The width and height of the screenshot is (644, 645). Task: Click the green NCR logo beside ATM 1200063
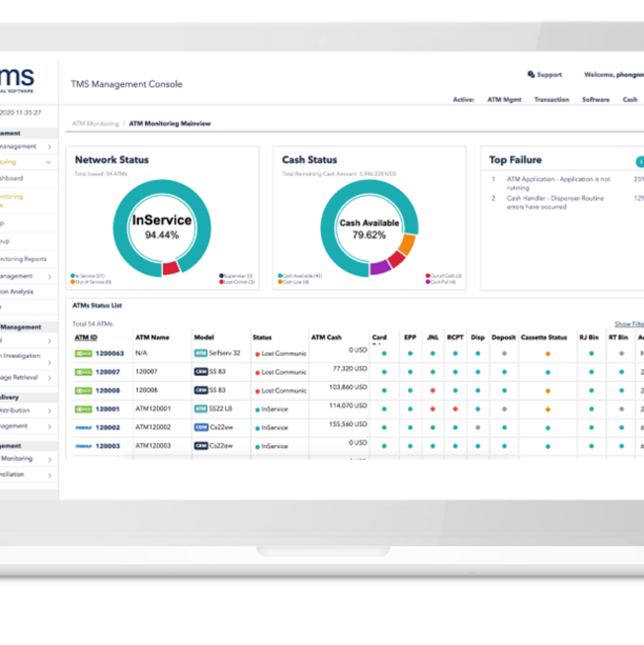point(83,353)
